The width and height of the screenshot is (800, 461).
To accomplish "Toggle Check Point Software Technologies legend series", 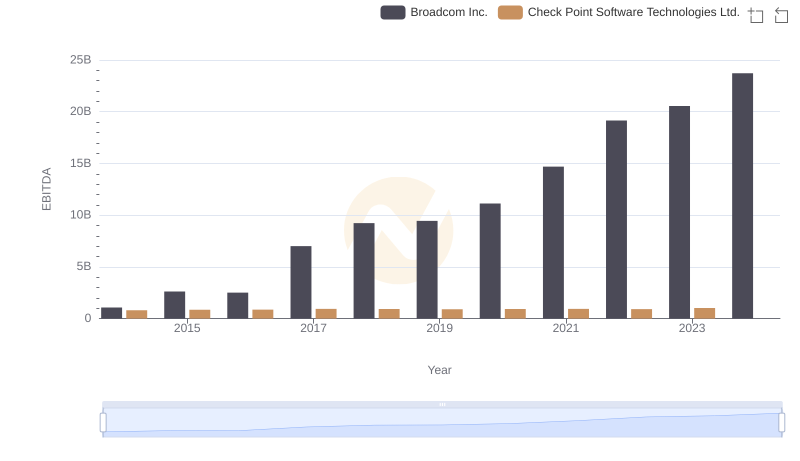I will (x=619, y=12).
